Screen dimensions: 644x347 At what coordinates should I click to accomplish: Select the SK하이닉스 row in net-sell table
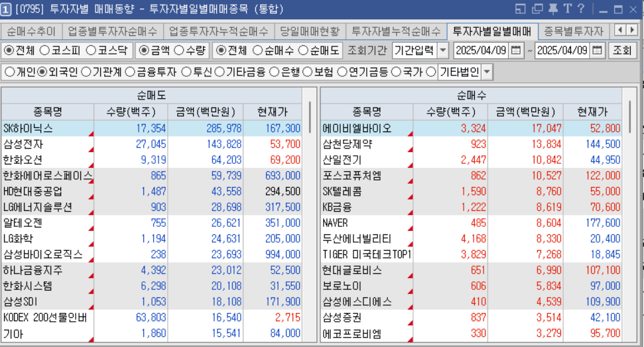[152, 128]
